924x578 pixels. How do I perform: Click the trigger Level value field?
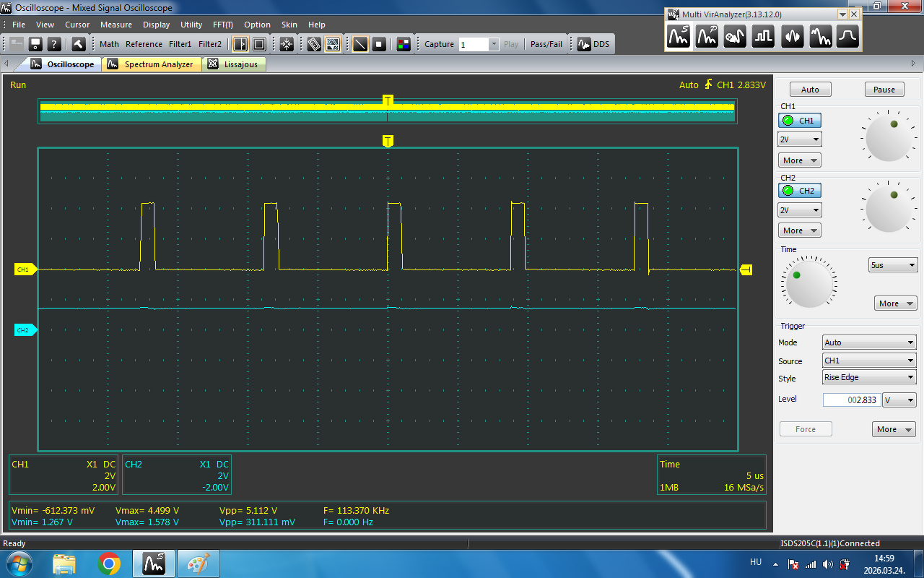(850, 400)
